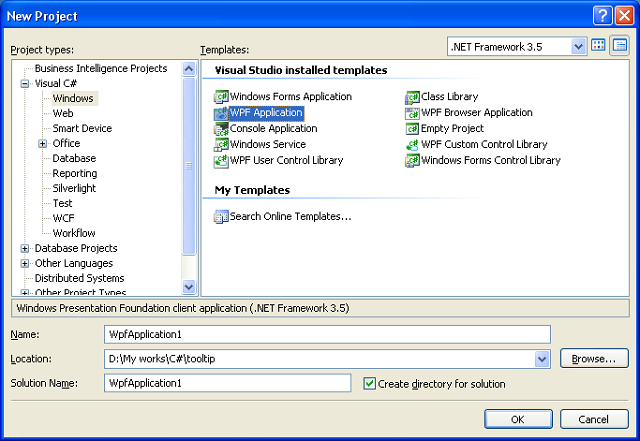Pick the Windows Service template icon

point(221,145)
